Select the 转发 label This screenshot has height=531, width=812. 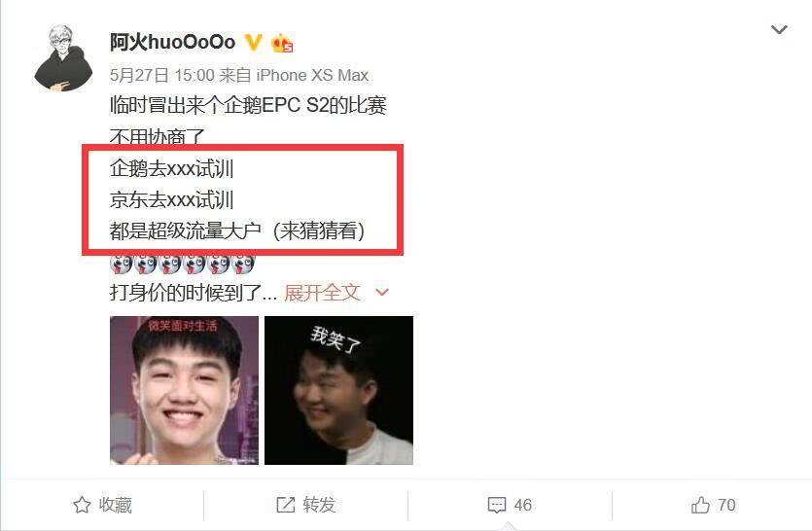click(x=319, y=505)
